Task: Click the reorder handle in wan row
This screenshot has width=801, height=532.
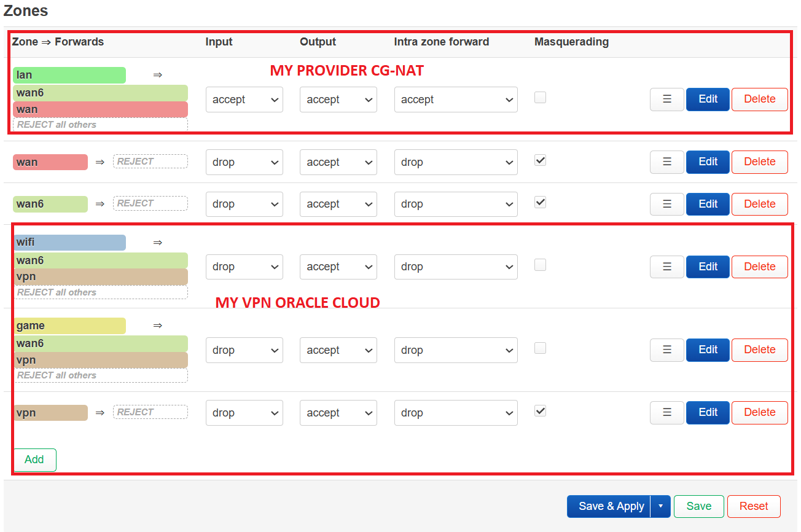Action: tap(667, 162)
